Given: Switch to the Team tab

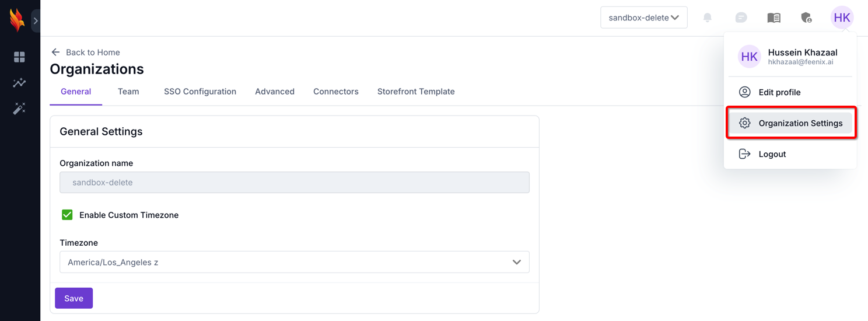Looking at the screenshot, I should pos(128,92).
